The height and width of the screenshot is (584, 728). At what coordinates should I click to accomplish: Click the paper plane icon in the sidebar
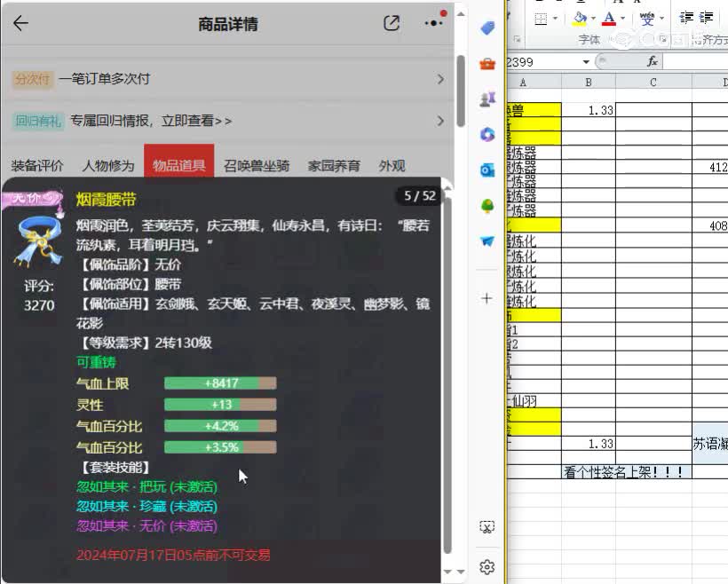[487, 238]
